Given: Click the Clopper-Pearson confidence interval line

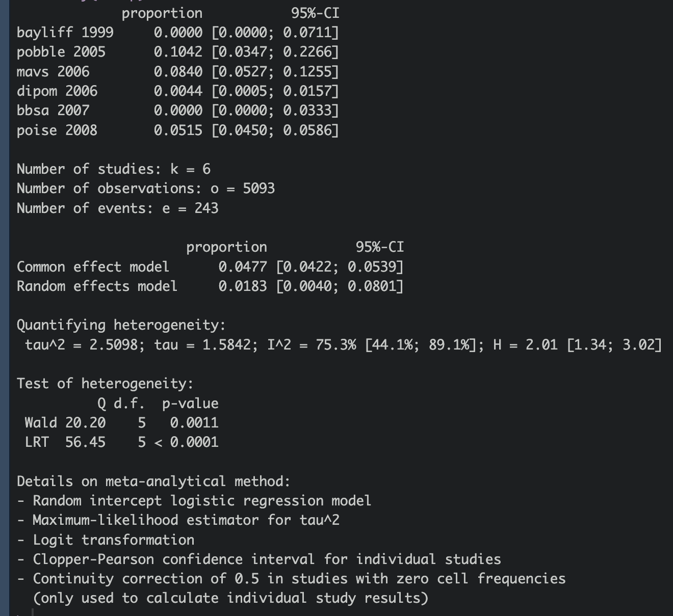Looking at the screenshot, I should pos(259,559).
